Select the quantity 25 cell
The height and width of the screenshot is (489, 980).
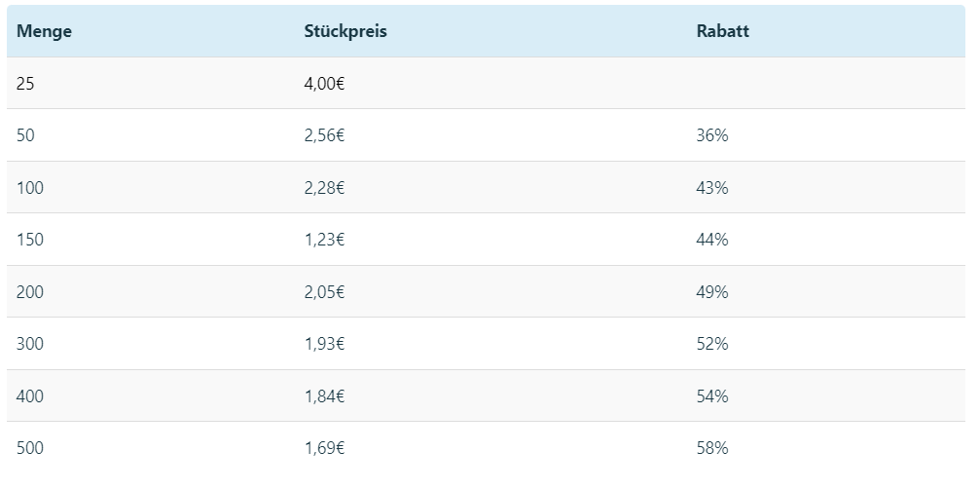[25, 83]
